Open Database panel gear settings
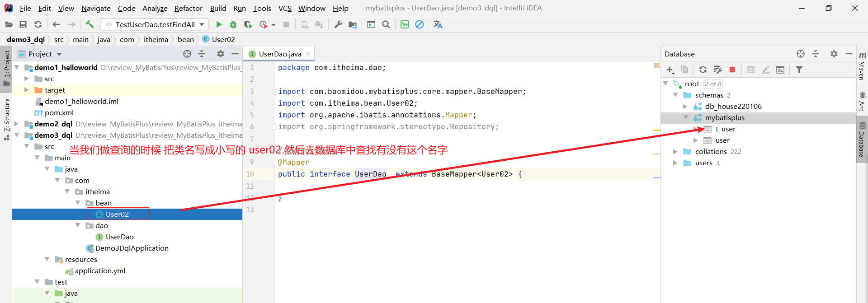The width and height of the screenshot is (868, 303). [834, 54]
